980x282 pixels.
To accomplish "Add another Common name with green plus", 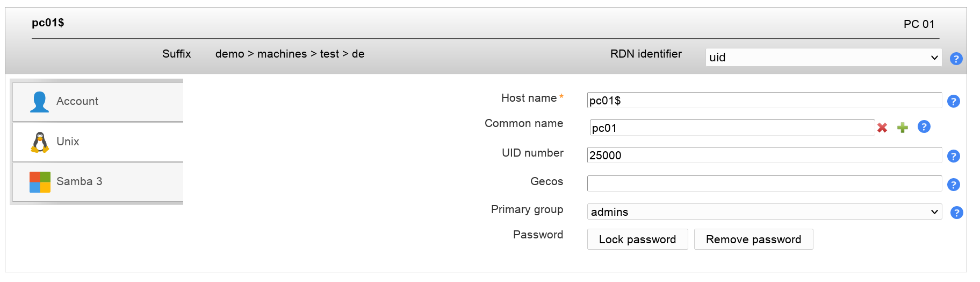I will [903, 128].
